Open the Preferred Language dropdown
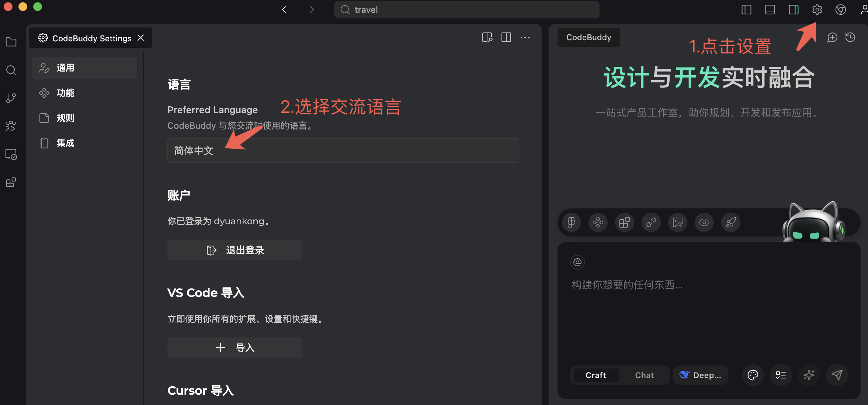 coord(343,150)
